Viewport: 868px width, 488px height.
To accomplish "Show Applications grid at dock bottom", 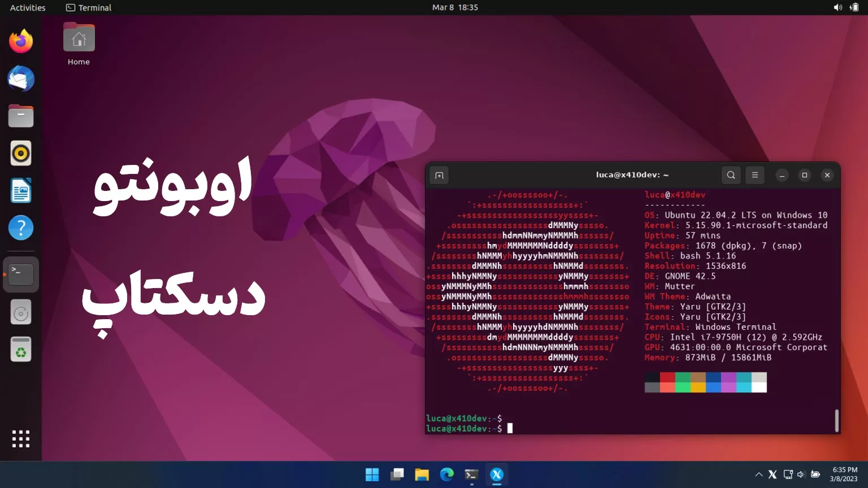I will [21, 438].
